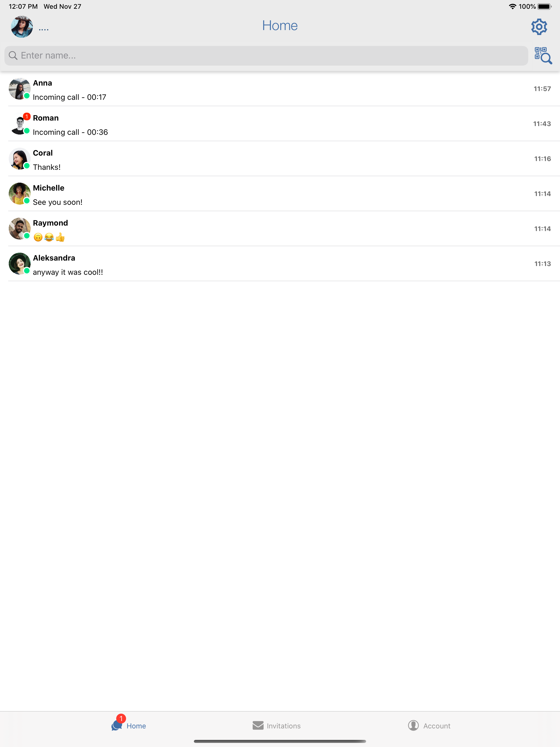Open Michelle's 'See you soon!' chat

point(280,194)
